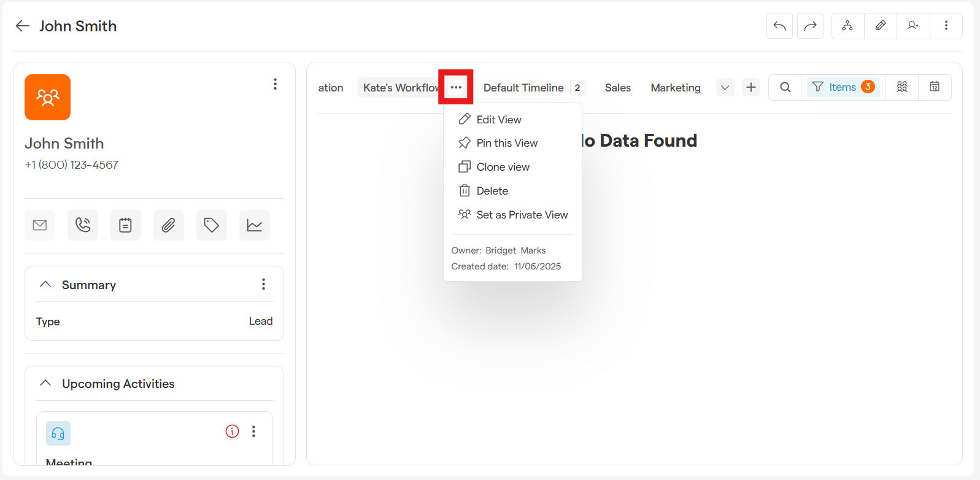Open the timeline search magnifier
Screen dimensions: 980x480
(785, 87)
